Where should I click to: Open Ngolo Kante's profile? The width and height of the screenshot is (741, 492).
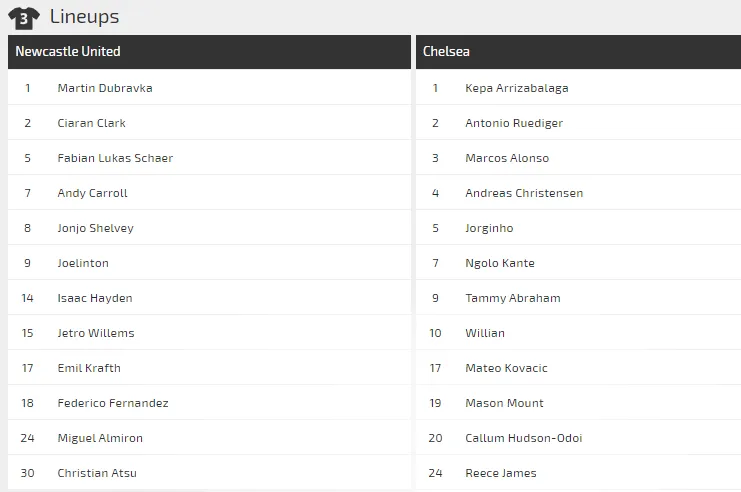(500, 263)
